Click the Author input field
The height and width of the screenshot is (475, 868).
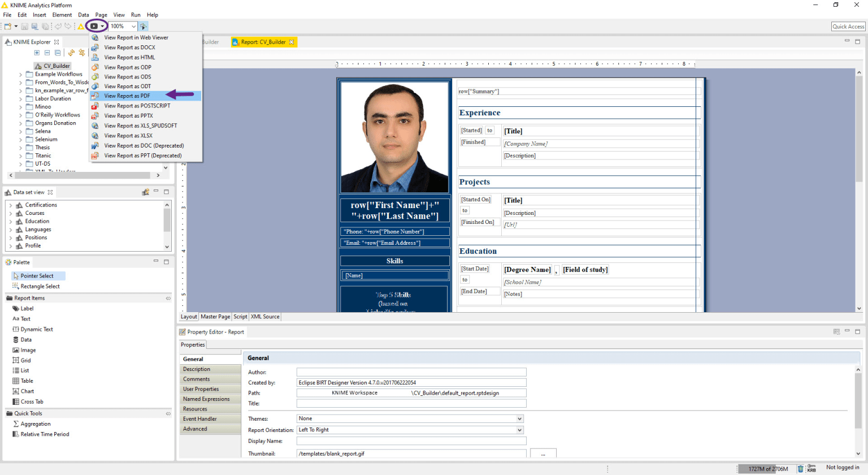tap(411, 372)
